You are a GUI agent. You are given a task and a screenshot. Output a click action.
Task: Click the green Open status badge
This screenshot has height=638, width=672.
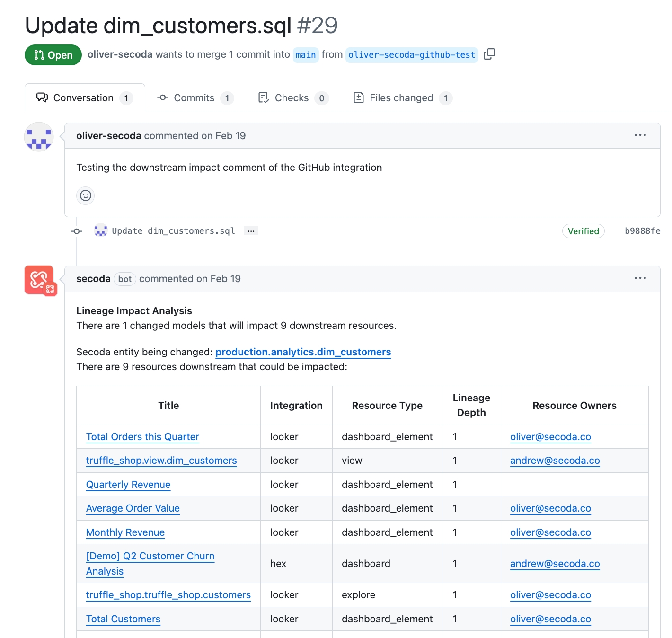point(53,55)
